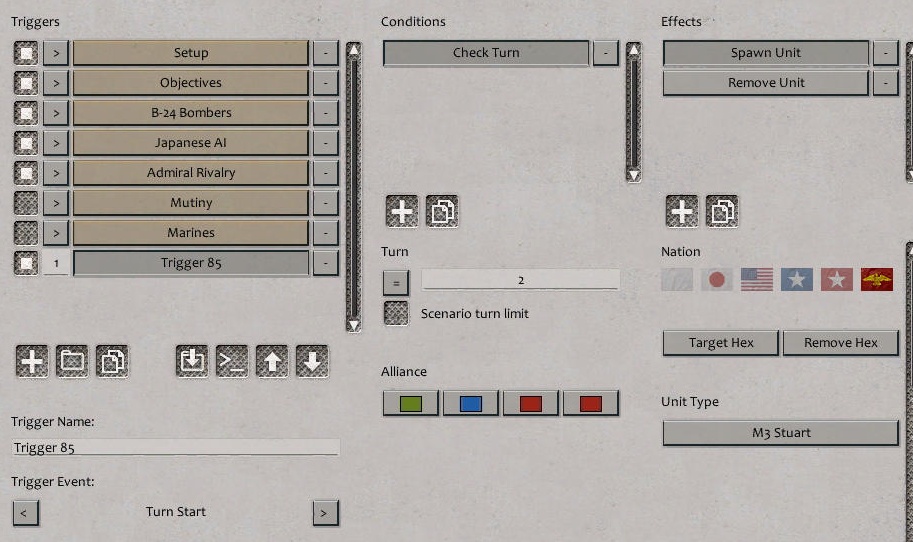Open the Spawn Unit effect

pyautogui.click(x=766, y=53)
